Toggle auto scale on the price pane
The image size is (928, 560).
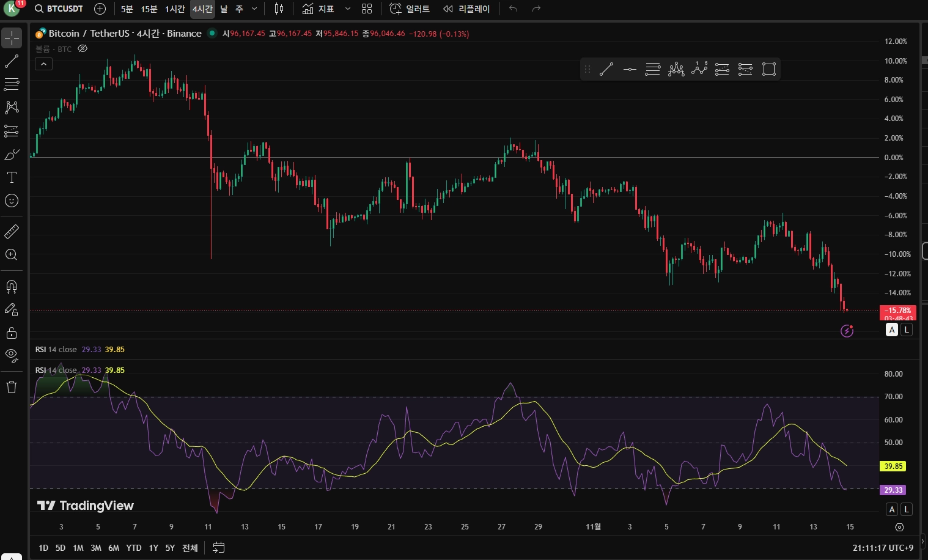(x=892, y=330)
